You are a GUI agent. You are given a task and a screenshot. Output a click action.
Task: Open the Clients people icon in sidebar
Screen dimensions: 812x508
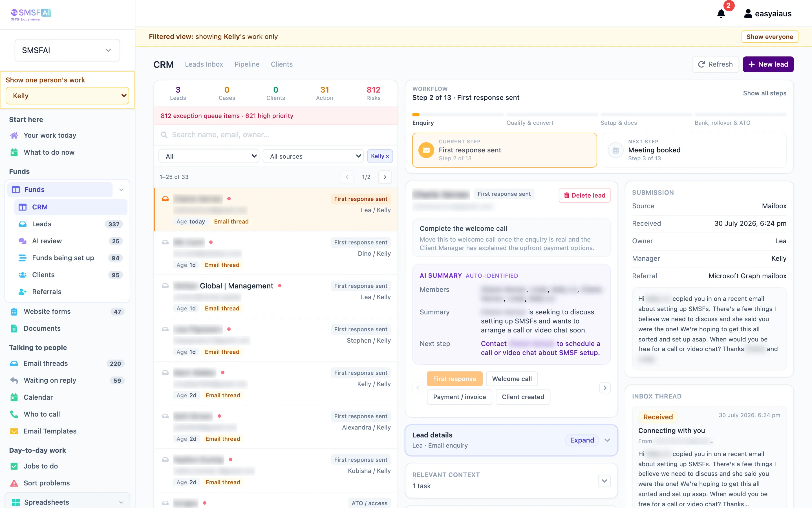coord(23,275)
